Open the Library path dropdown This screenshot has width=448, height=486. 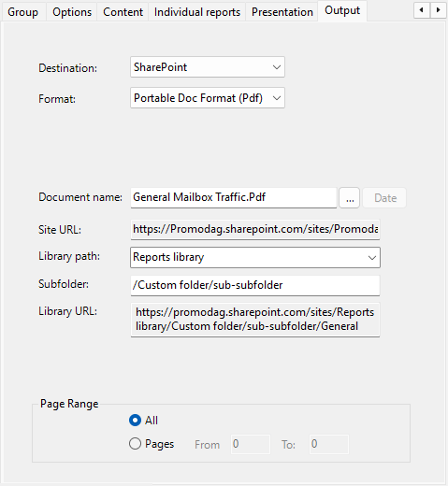click(255, 257)
